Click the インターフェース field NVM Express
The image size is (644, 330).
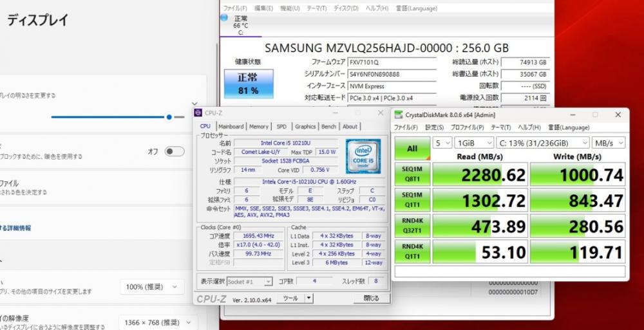click(x=392, y=86)
